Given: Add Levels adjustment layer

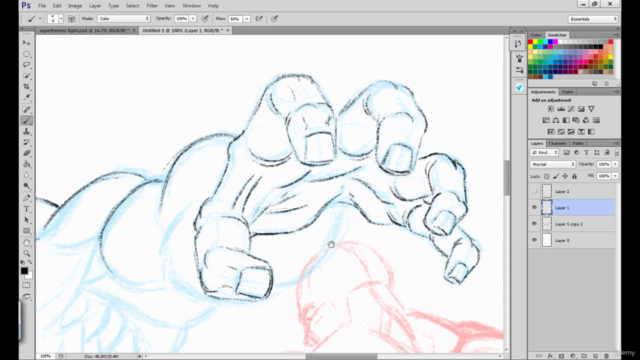Looking at the screenshot, I should (x=561, y=109).
